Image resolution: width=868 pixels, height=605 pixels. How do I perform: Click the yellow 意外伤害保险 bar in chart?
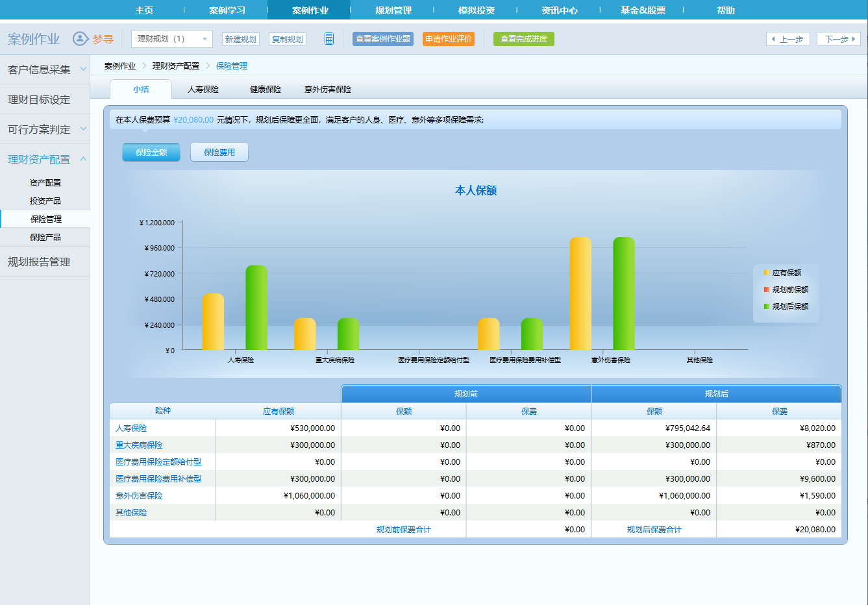[580, 293]
